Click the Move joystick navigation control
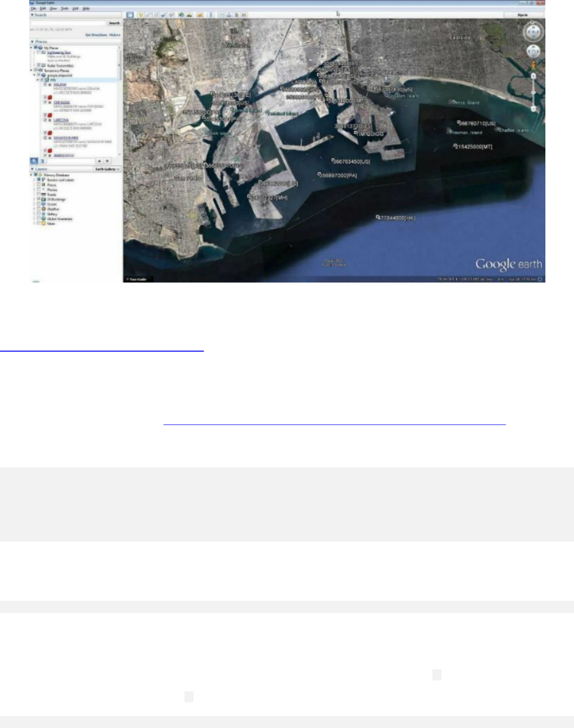Viewport: 574px width, 728px height. click(x=533, y=51)
